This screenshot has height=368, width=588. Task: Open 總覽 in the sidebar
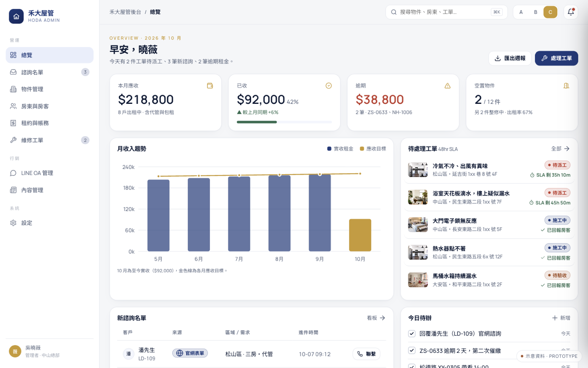click(50, 55)
